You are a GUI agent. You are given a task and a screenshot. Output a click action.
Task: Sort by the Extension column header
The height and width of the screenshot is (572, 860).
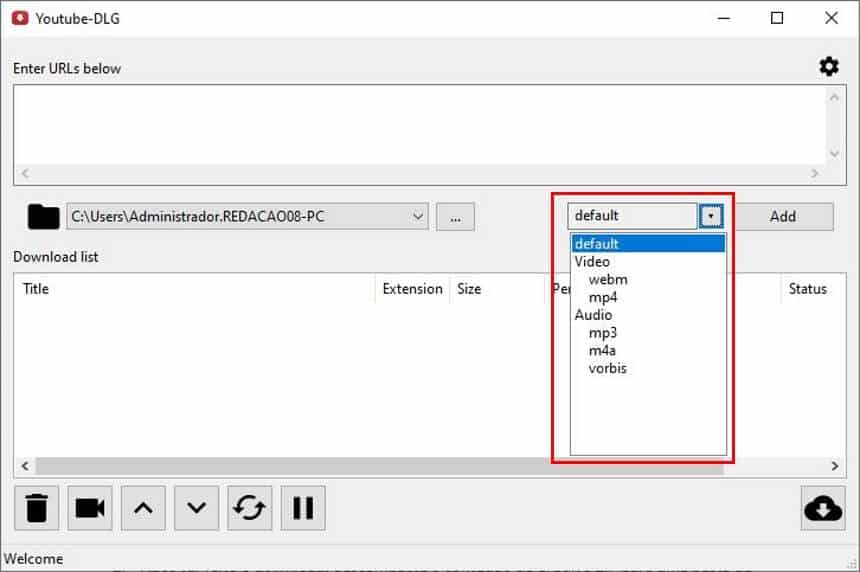(412, 288)
